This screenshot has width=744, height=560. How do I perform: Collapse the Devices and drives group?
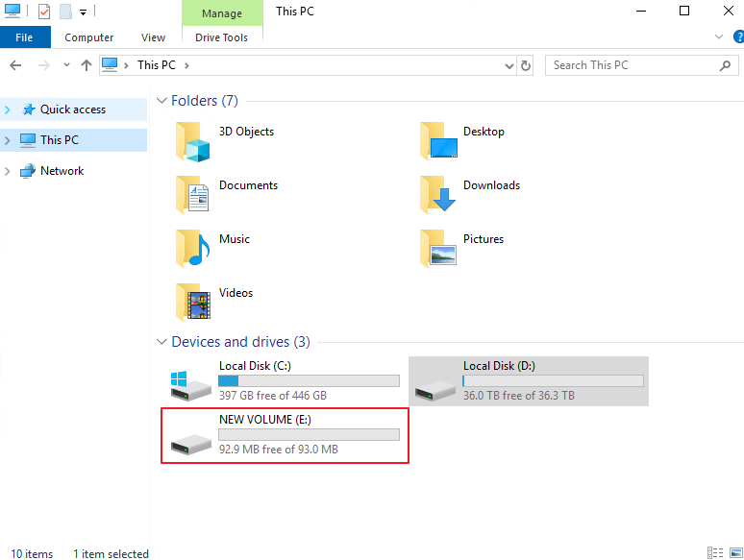coord(161,341)
